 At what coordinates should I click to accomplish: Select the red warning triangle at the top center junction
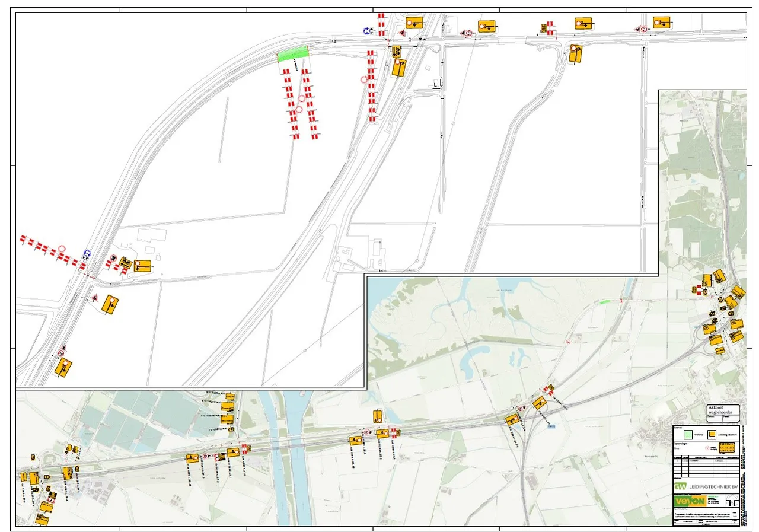[402, 33]
